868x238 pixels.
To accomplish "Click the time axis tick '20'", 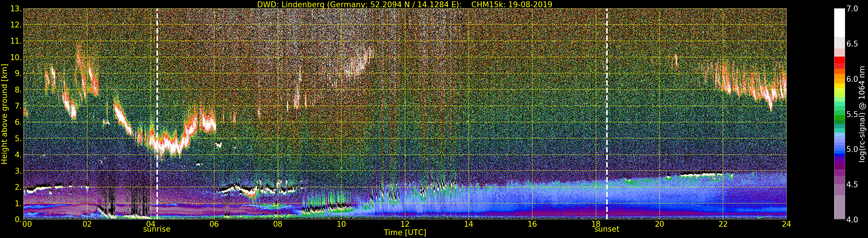I will point(659,224).
